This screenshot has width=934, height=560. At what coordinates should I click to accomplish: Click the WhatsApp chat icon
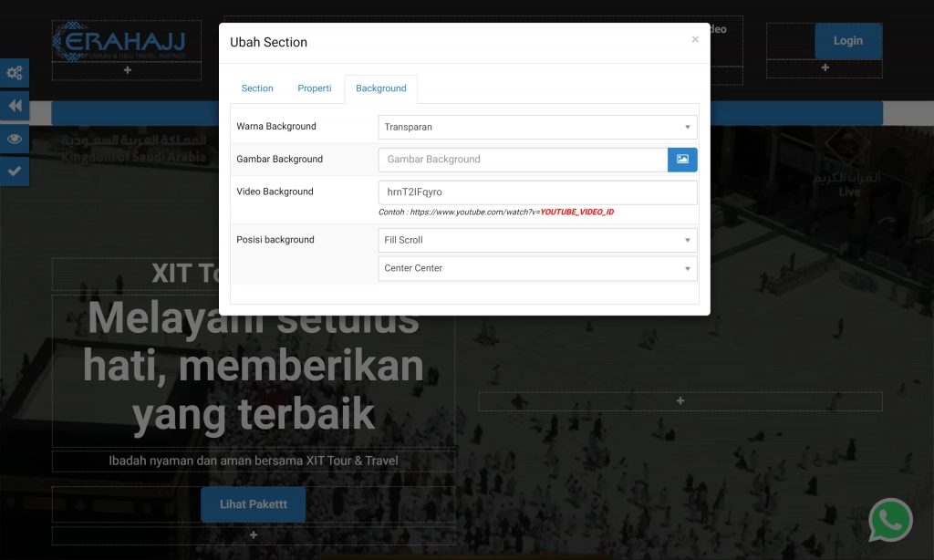pyautogui.click(x=890, y=520)
